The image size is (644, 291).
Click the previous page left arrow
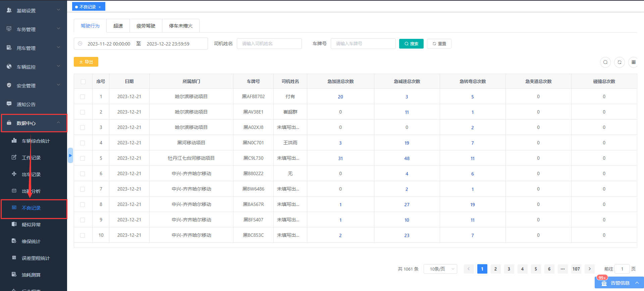click(x=469, y=269)
